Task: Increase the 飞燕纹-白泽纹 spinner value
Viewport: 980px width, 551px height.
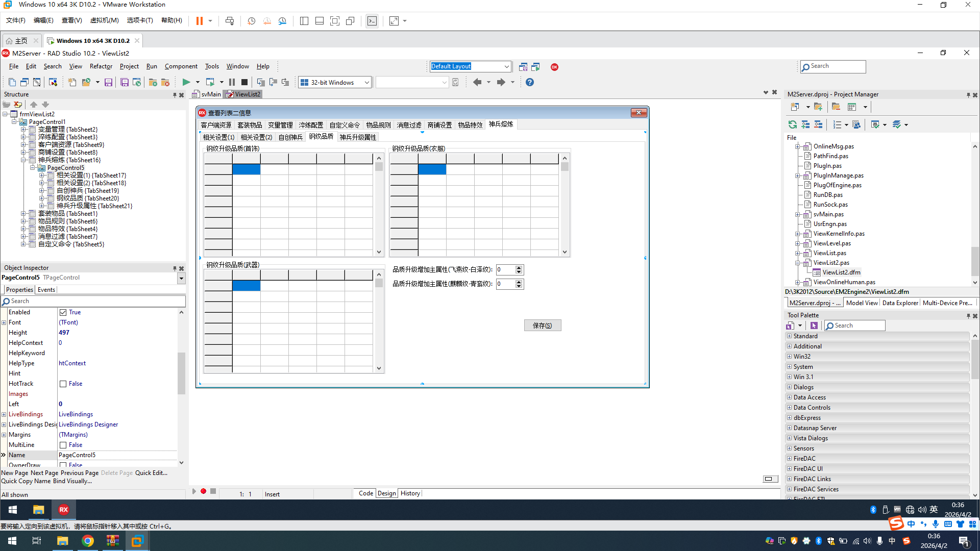Action: point(519,267)
